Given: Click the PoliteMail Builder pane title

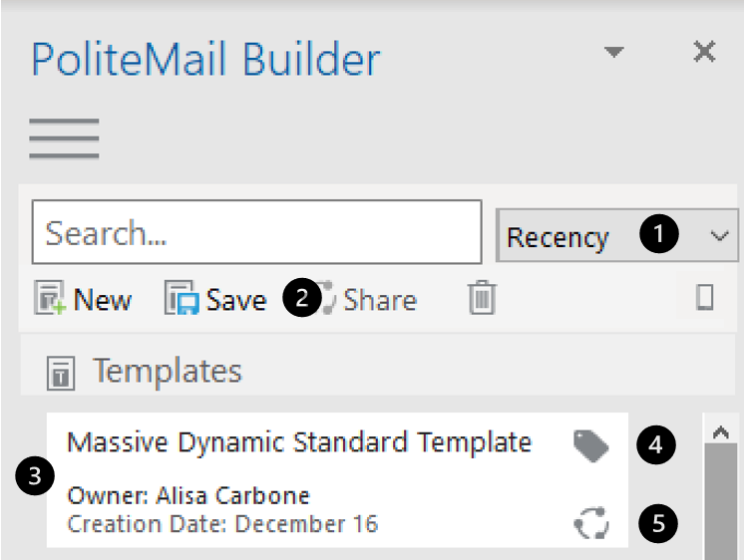Looking at the screenshot, I should [205, 59].
